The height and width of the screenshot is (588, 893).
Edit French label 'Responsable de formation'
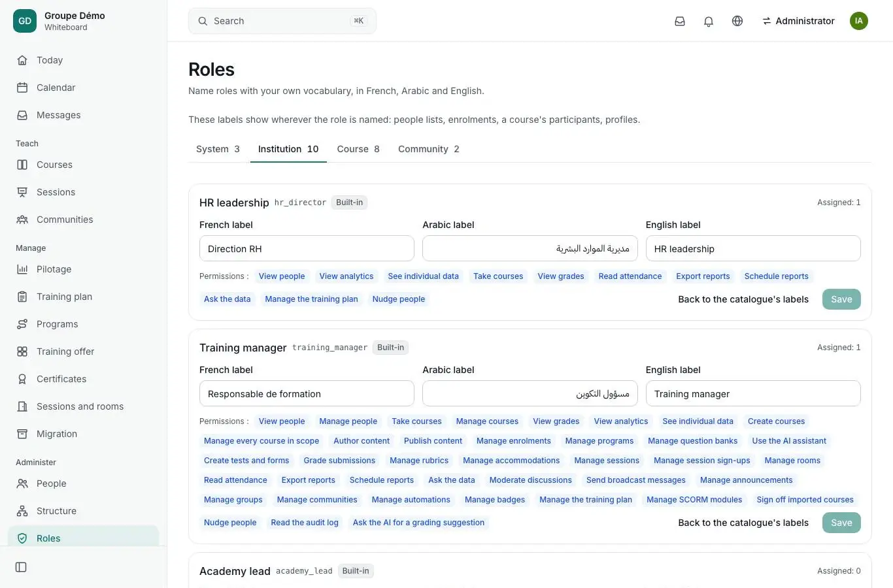pos(307,394)
